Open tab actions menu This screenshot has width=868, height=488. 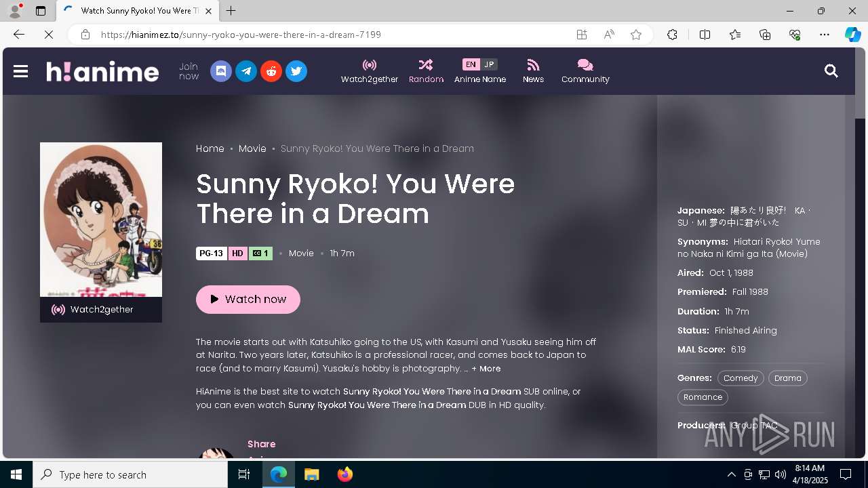[x=41, y=11]
